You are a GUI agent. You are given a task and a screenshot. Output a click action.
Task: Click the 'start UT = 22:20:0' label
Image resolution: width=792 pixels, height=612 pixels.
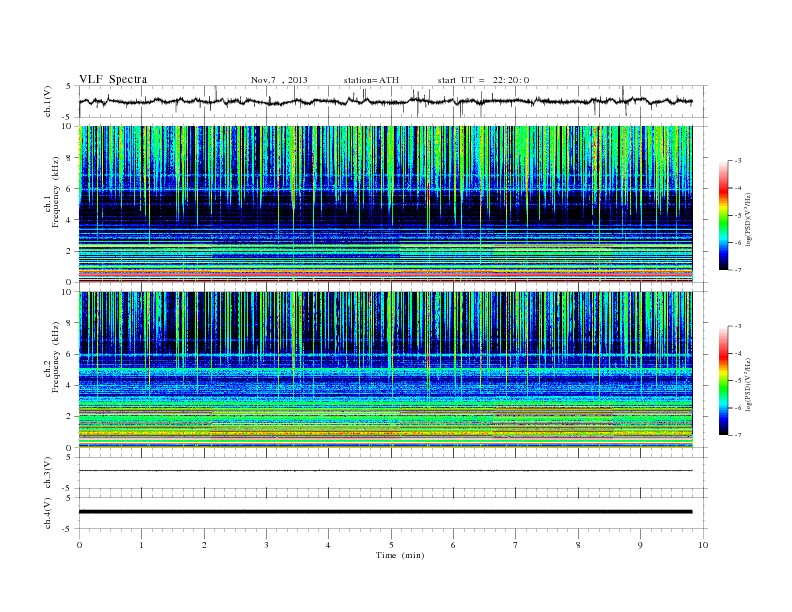483,80
